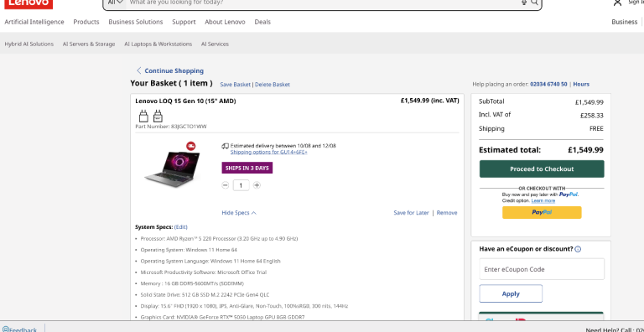Click the Shipping FREE value
This screenshot has height=332, width=644.
pos(596,128)
